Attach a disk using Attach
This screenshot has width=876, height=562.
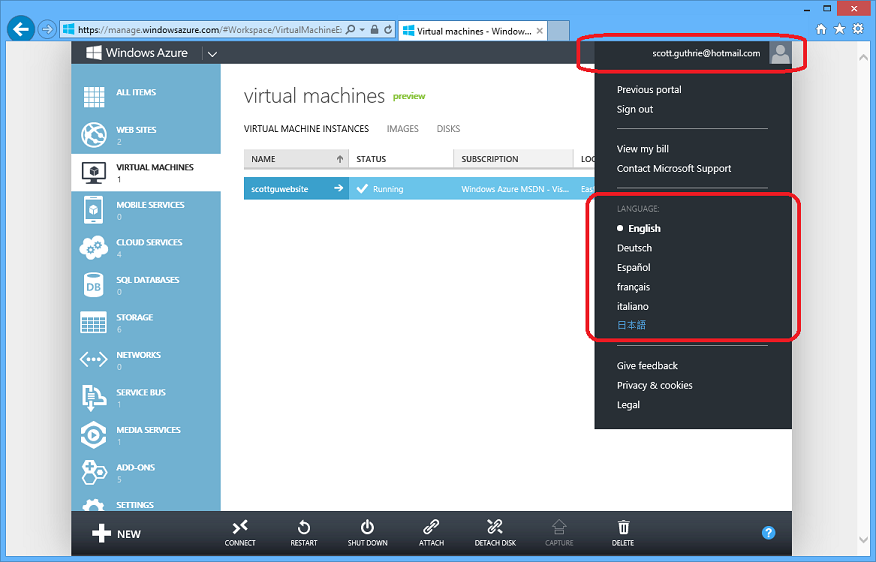(x=431, y=533)
